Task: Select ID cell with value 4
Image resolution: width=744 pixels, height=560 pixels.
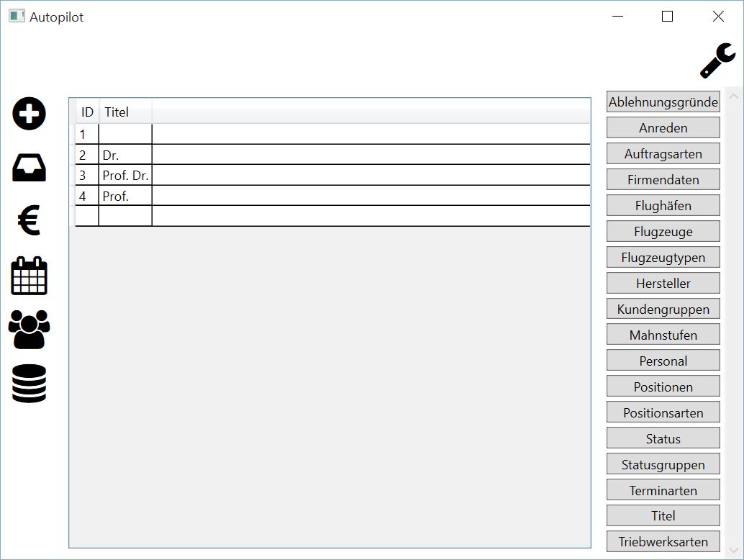Action: 87,196
